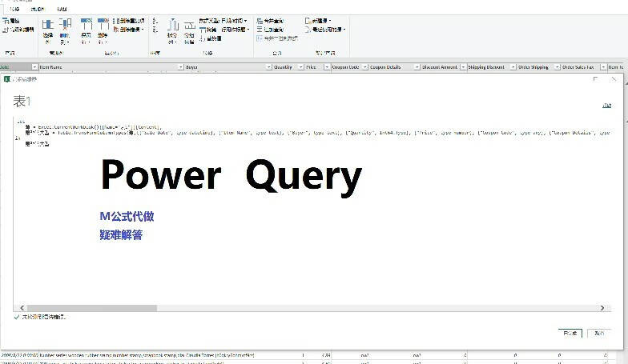Click the Cancel button in Advanced Editor
628x364 pixels.
[x=599, y=333]
